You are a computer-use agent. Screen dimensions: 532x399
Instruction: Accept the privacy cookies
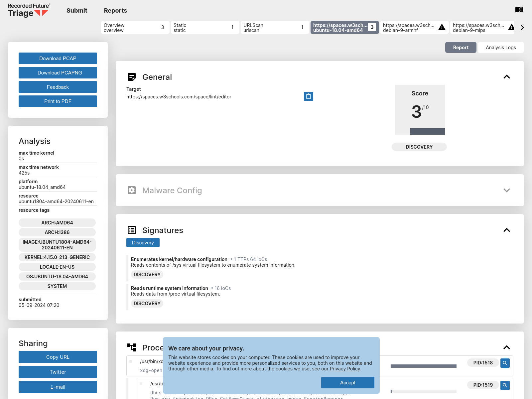[348, 382]
